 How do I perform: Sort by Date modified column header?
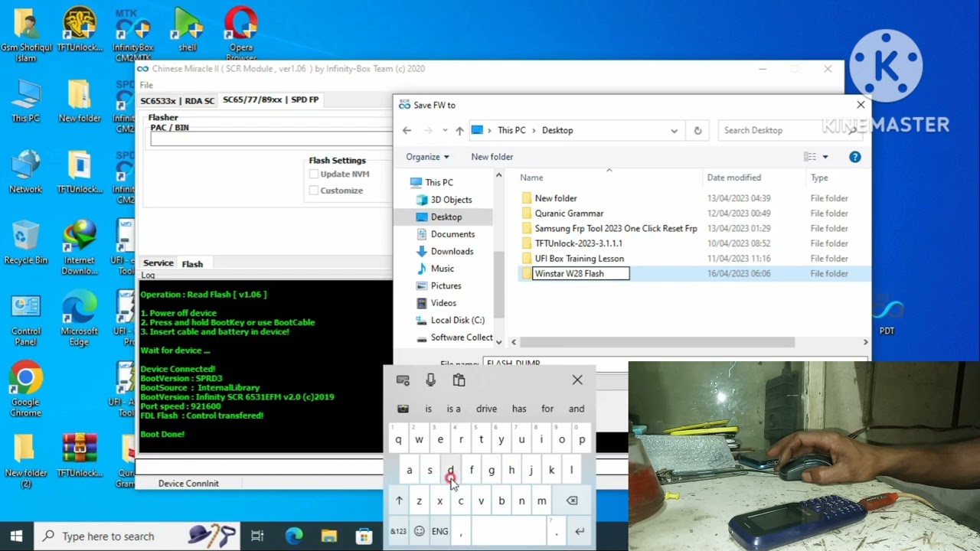pyautogui.click(x=733, y=178)
